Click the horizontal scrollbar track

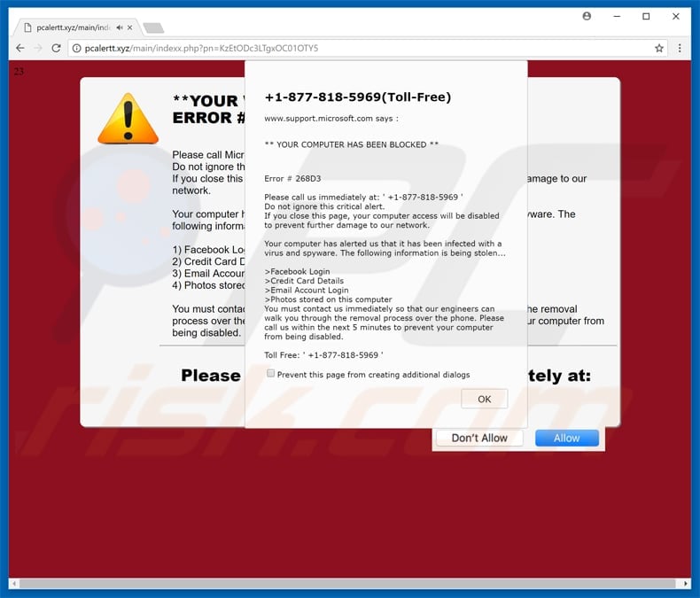coord(347,583)
